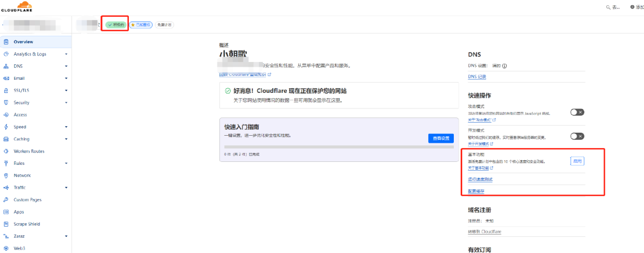The height and width of the screenshot is (253, 644).
Task: Click the 小朝歌 site title
Action: click(x=233, y=55)
